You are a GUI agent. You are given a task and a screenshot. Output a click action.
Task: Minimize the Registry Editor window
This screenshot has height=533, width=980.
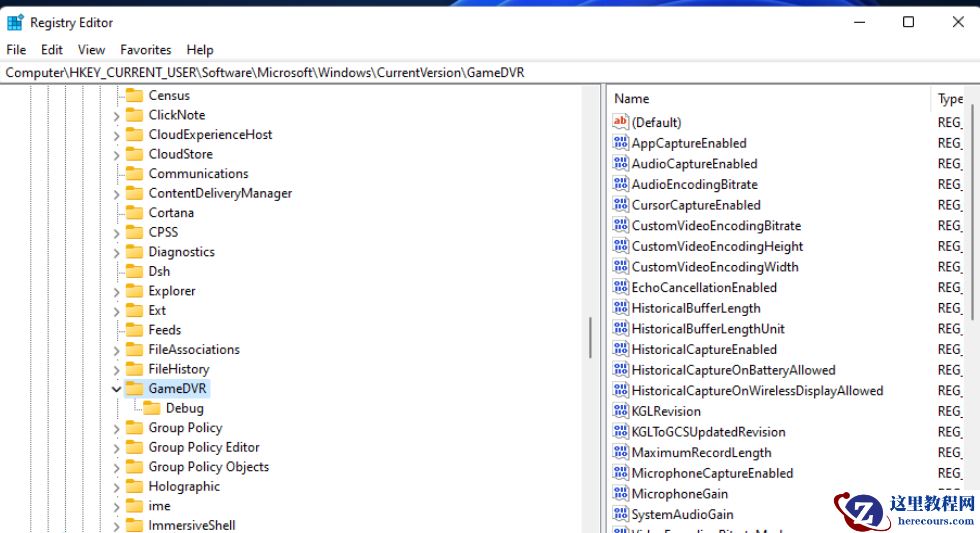point(860,22)
